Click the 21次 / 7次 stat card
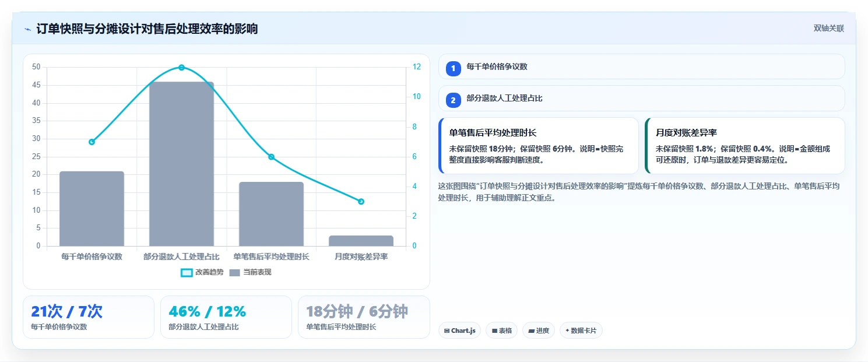 pos(89,317)
